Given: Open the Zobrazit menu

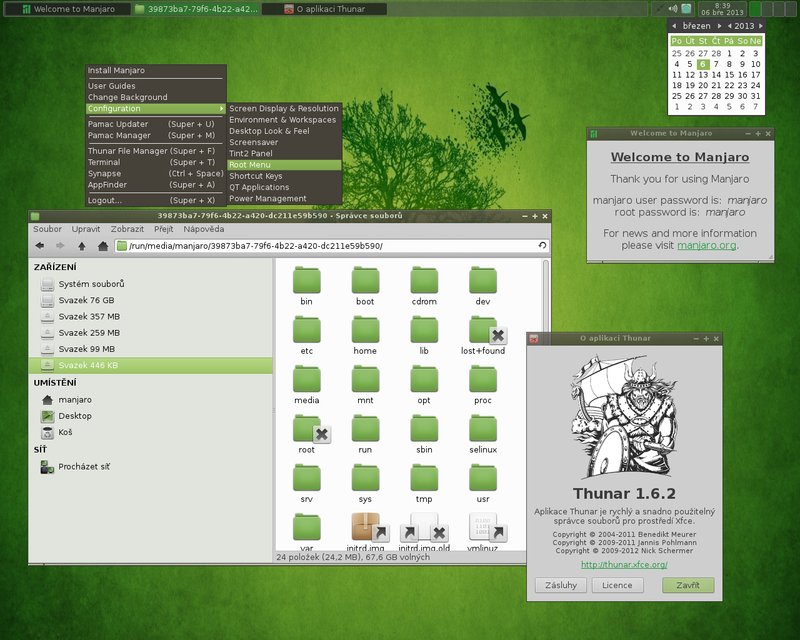Looking at the screenshot, I should pyautogui.click(x=127, y=229).
